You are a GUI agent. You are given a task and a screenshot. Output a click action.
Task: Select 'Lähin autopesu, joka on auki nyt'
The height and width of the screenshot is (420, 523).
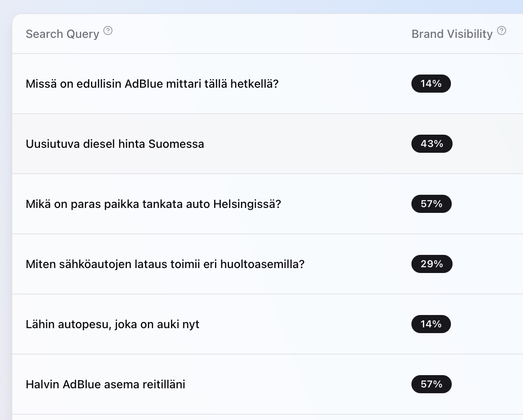112,324
